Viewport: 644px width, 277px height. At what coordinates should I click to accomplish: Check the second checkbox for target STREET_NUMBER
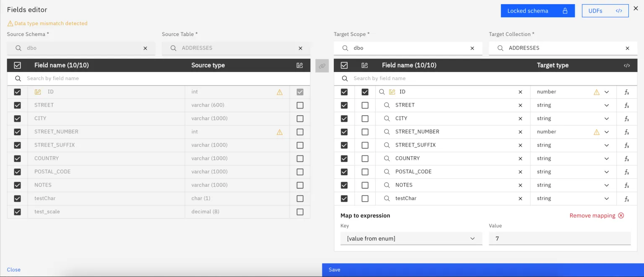tap(365, 132)
